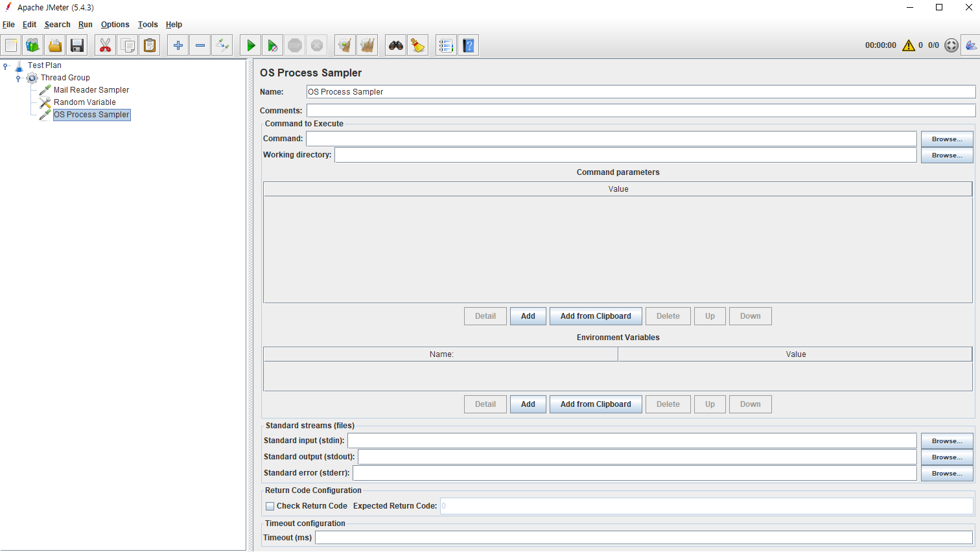
Task: Select the Thread Group tree node
Action: click(x=65, y=78)
